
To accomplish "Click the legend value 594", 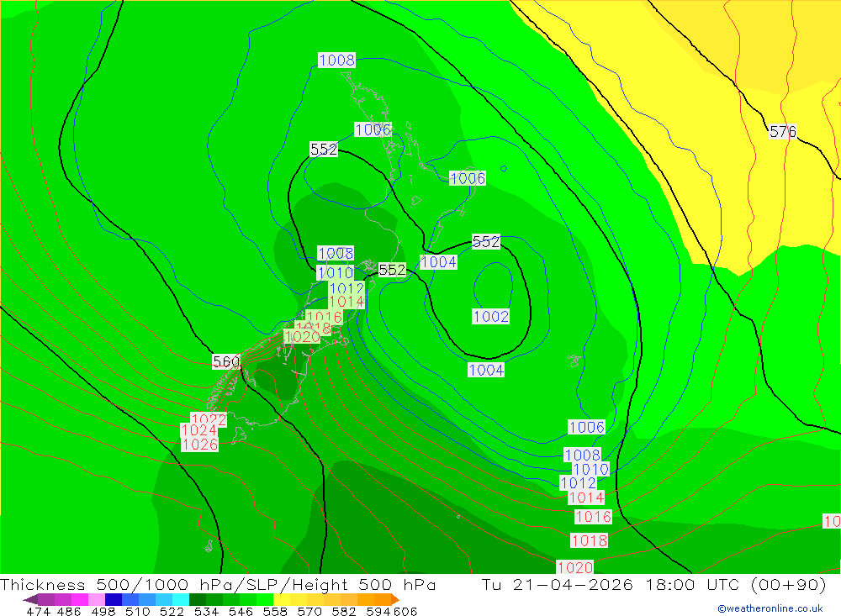I will 378,611.
